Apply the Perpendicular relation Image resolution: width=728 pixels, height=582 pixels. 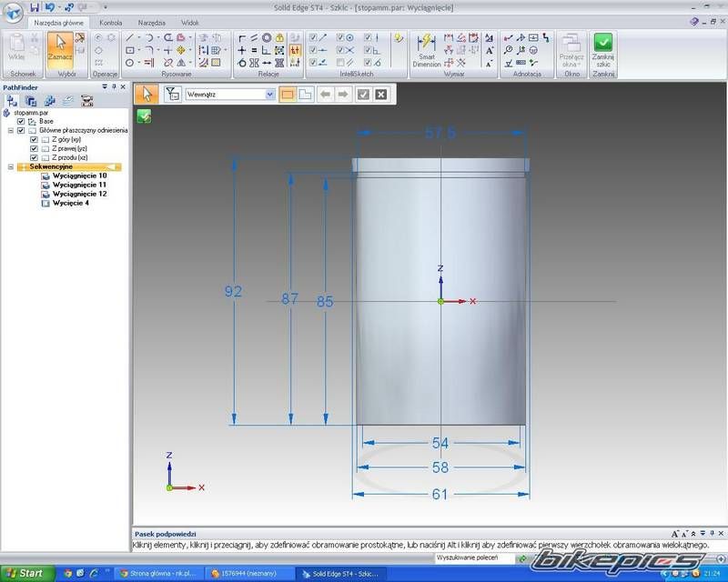(x=267, y=50)
